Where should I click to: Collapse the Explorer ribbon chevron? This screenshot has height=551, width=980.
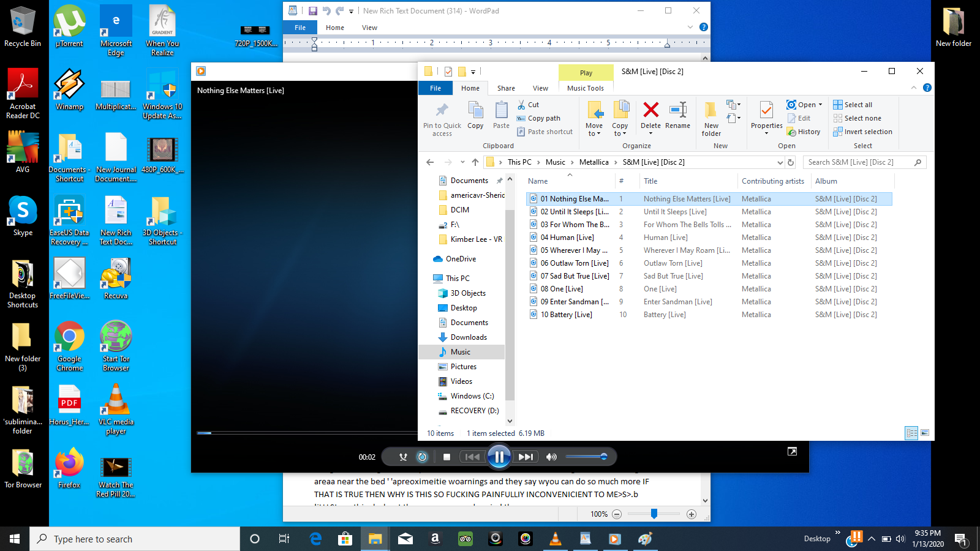tap(914, 88)
